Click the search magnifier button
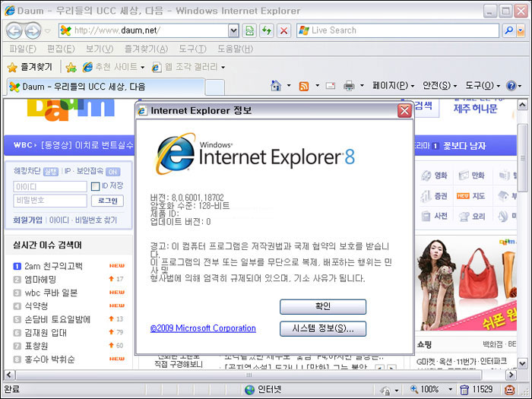Screen dimensions: 532x399 [x=508, y=30]
